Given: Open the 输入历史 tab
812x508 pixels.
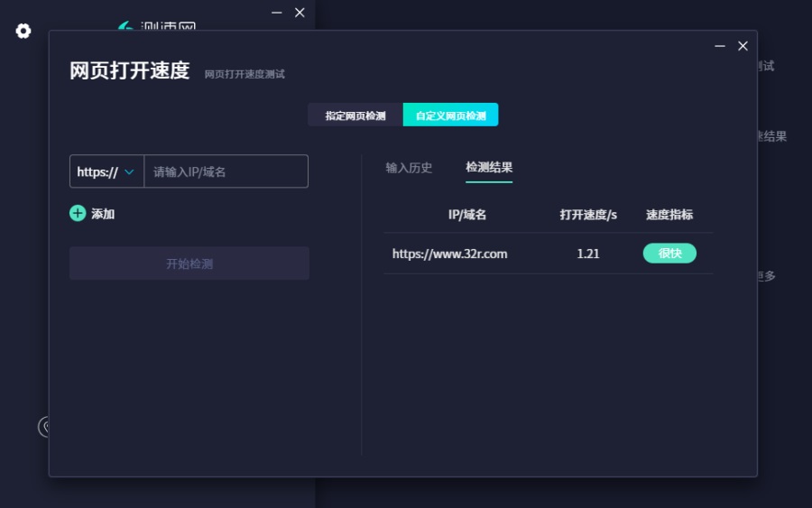Looking at the screenshot, I should [409, 168].
